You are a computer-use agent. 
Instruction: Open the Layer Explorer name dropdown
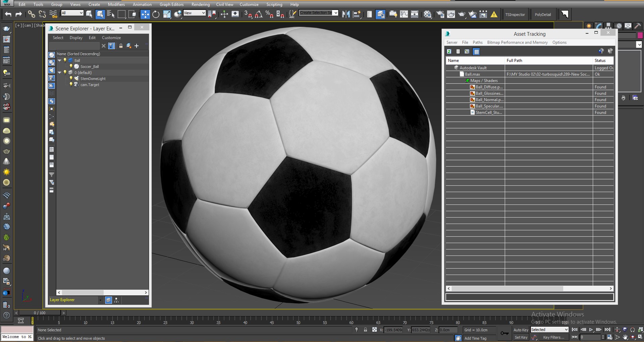click(x=100, y=300)
